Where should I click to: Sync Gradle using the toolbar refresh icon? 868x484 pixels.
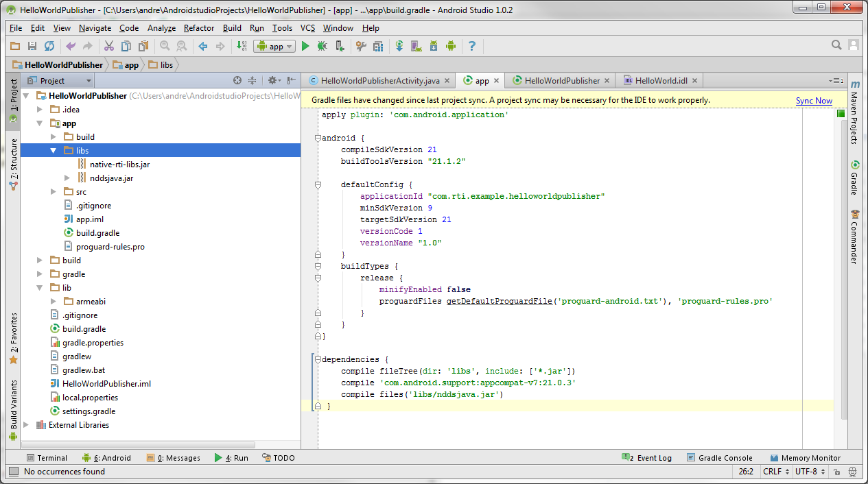click(400, 46)
